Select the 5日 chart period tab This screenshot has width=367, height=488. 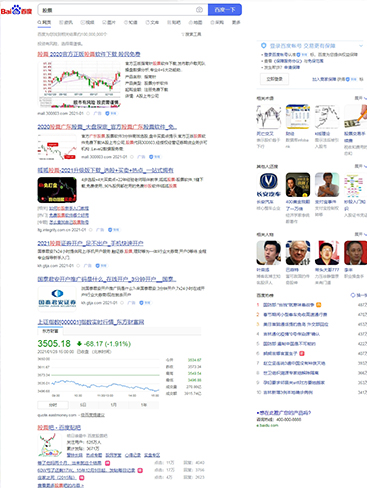click(x=83, y=405)
